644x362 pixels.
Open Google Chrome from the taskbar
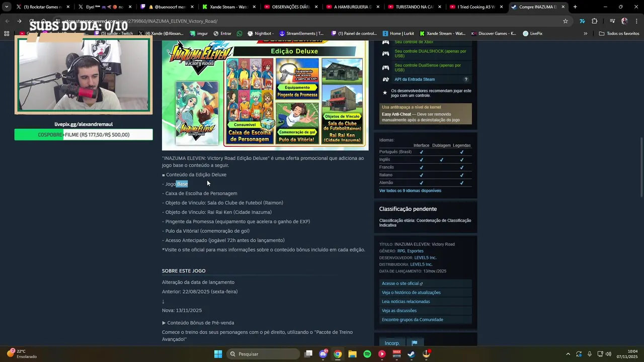(x=338, y=354)
